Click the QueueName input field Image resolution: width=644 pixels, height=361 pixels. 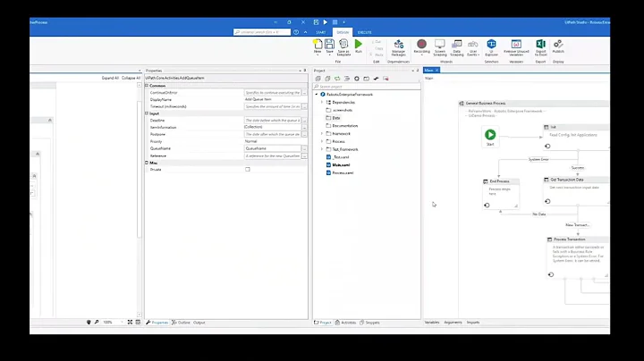(273, 148)
